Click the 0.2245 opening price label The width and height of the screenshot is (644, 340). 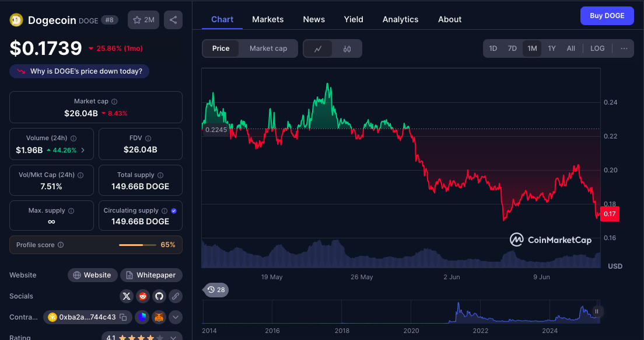coord(216,130)
